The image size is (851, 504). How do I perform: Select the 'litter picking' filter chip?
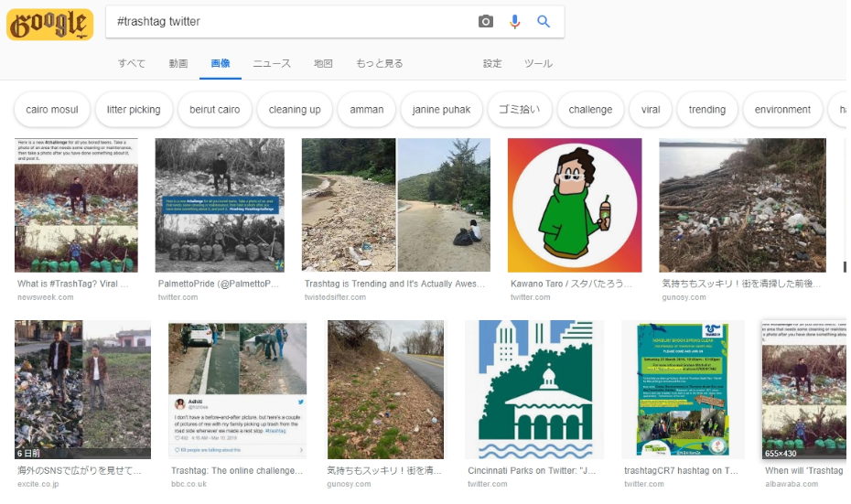[134, 110]
